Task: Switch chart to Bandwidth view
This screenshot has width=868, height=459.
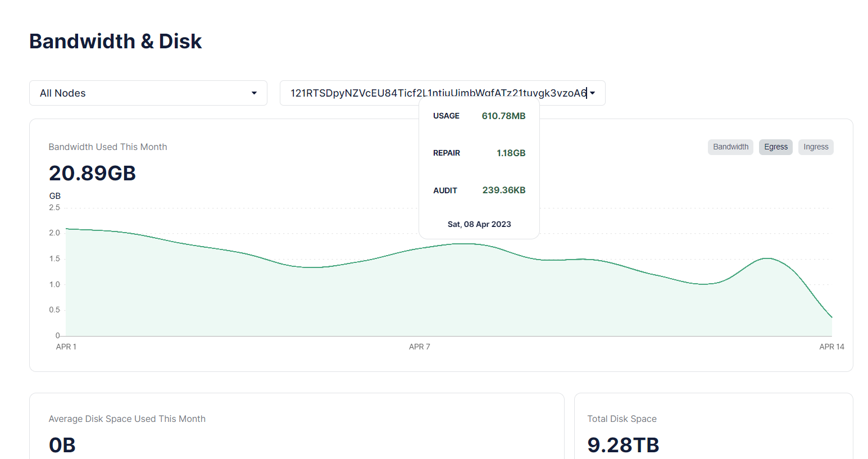Action: point(730,147)
